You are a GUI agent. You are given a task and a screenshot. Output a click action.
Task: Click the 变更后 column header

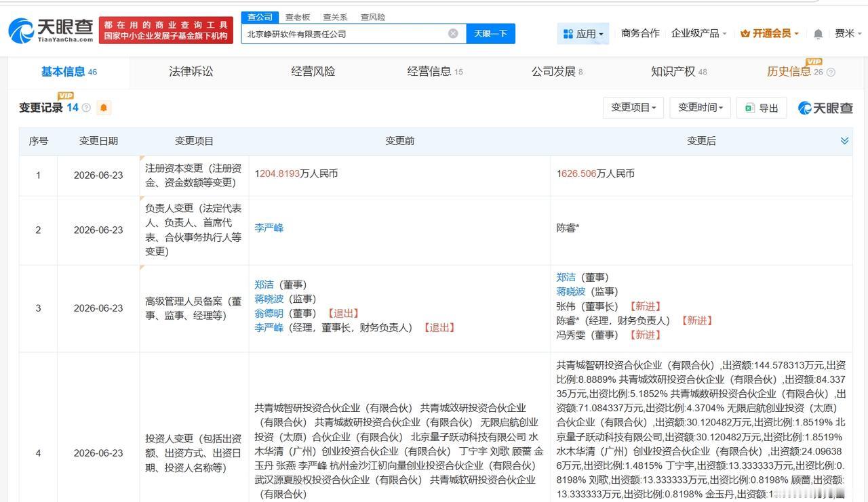701,141
